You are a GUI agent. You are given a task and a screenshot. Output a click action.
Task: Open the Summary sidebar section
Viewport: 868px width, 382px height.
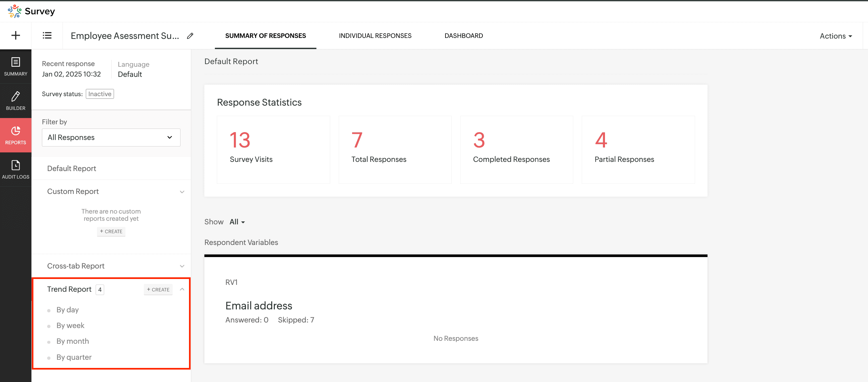(15, 67)
